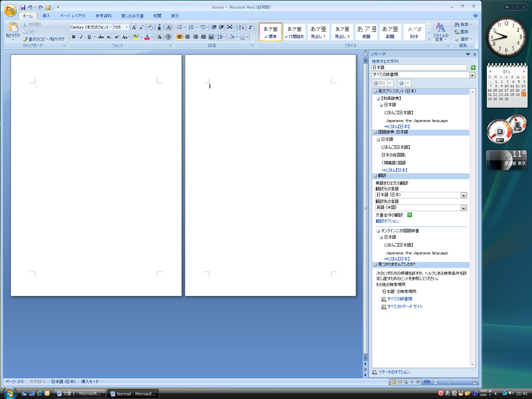This screenshot has height=399, width=532.
Task: Open リサーチのオプション link
Action: (x=395, y=372)
